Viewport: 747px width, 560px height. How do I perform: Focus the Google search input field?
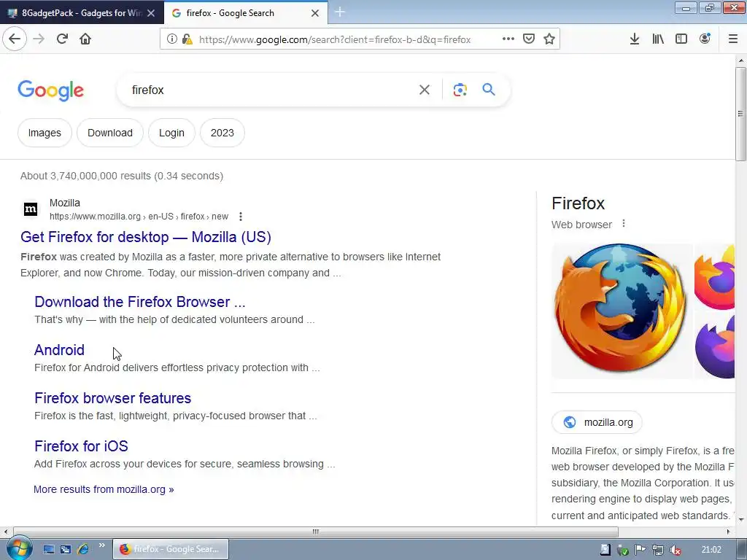coord(271,90)
